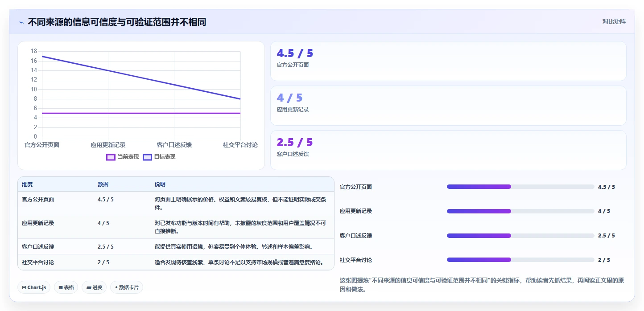Click the 表格 tag chip
644x311 pixels.
click(x=66, y=287)
